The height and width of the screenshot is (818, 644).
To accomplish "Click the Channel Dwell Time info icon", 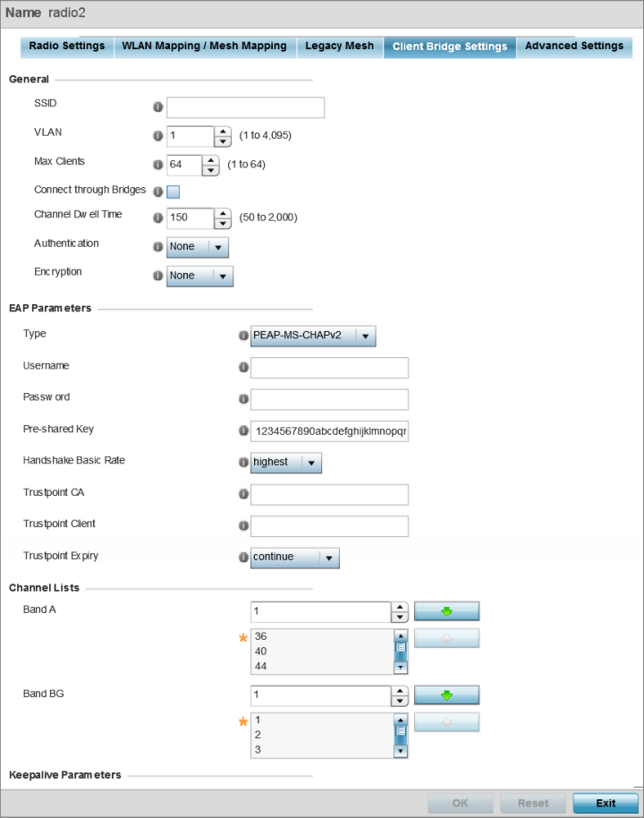I will point(158,217).
